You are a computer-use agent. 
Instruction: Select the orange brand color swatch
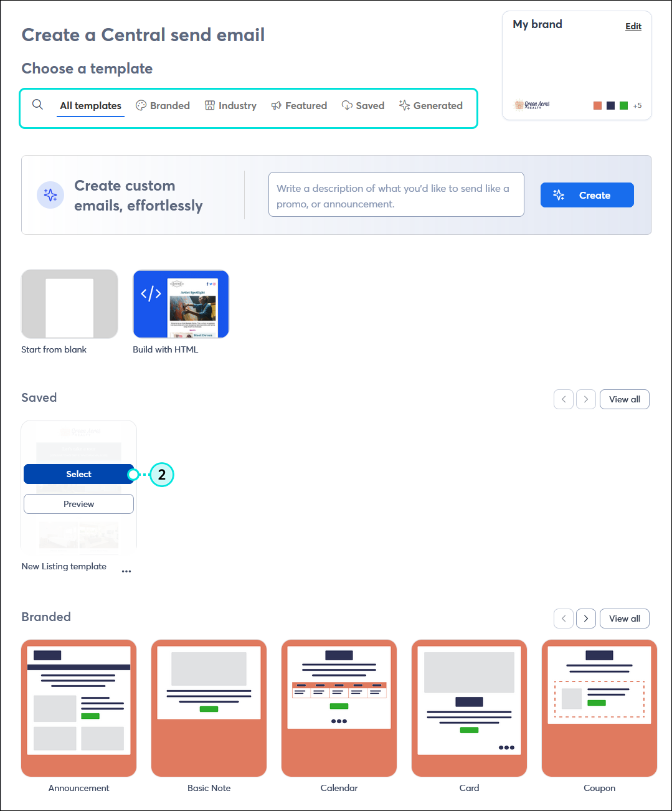597,105
